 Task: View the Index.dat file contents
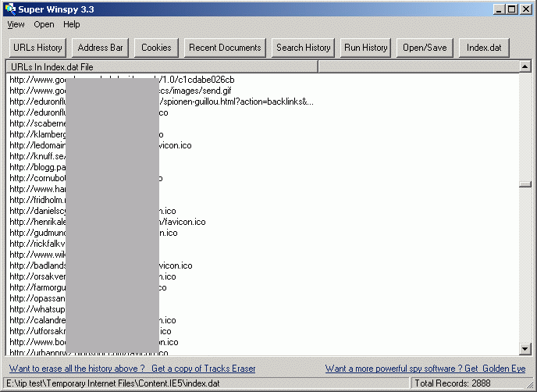[x=484, y=48]
